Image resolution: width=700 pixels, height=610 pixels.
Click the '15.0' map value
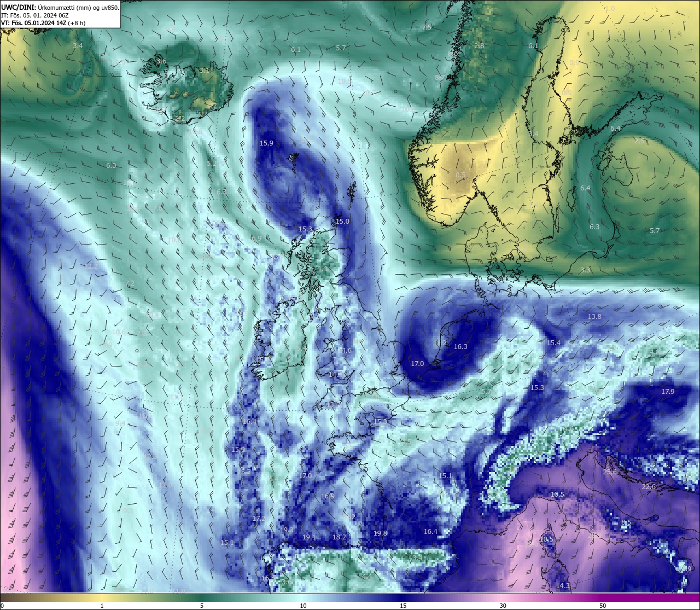pyautogui.click(x=342, y=221)
